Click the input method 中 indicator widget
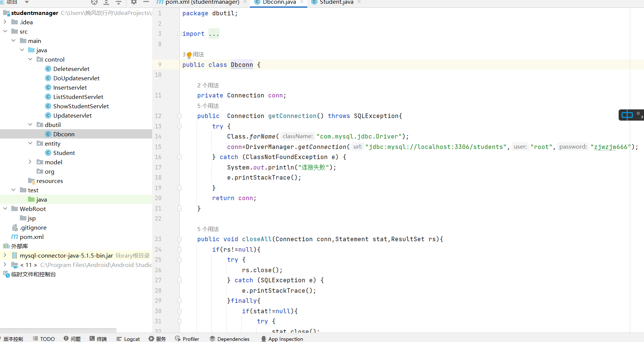Image resolution: width=644 pixels, height=342 pixels. [x=627, y=115]
